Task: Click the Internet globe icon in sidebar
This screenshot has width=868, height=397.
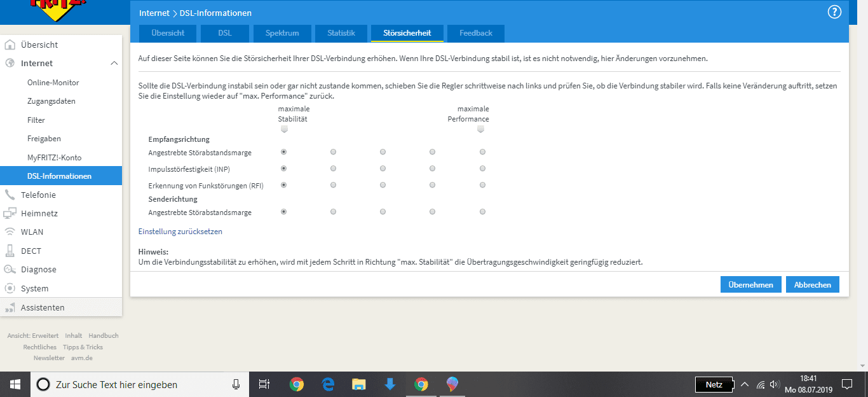Action: (10, 63)
